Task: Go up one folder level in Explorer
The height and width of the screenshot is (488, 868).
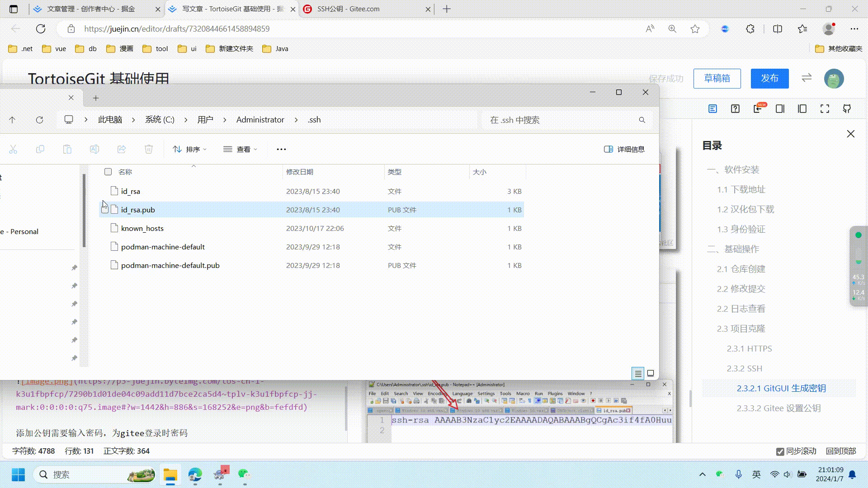Action: point(12,120)
